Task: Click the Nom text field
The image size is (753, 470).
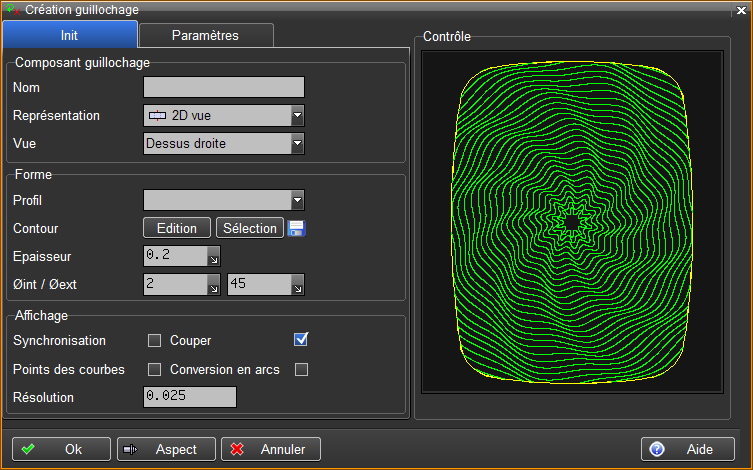Action: (224, 87)
